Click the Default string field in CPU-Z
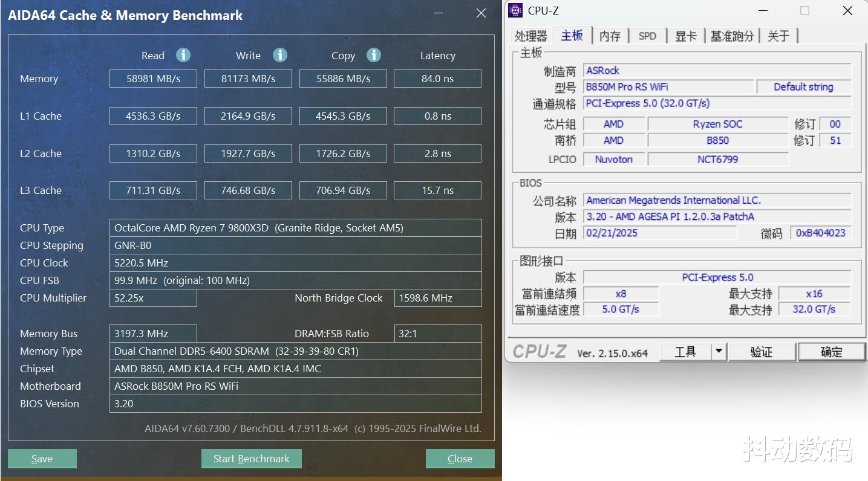 point(804,87)
